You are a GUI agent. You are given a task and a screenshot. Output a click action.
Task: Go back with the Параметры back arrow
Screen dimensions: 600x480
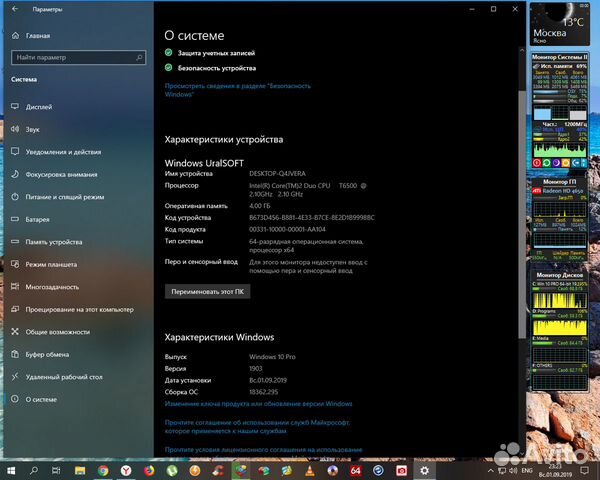pos(15,9)
